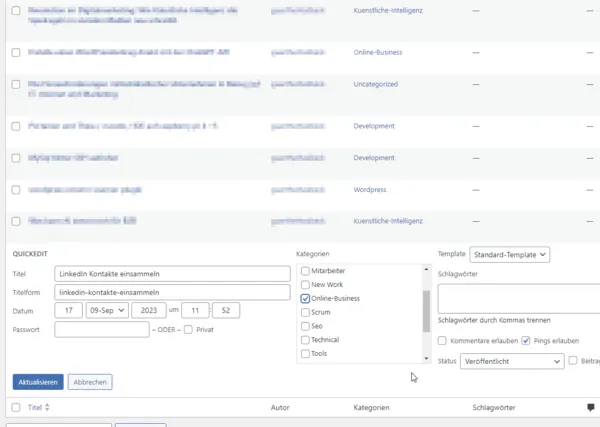Screen dimensions: 600x427
Task: Click the Titelform slug field
Action: (x=172, y=292)
